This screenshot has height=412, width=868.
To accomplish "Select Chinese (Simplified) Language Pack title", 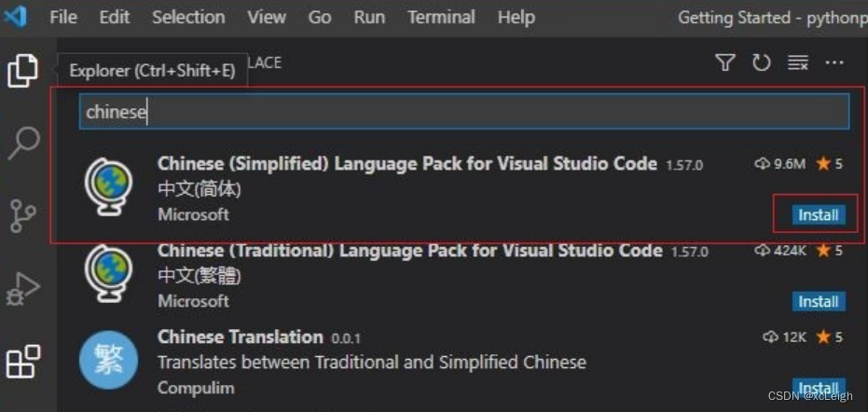I will [406, 163].
